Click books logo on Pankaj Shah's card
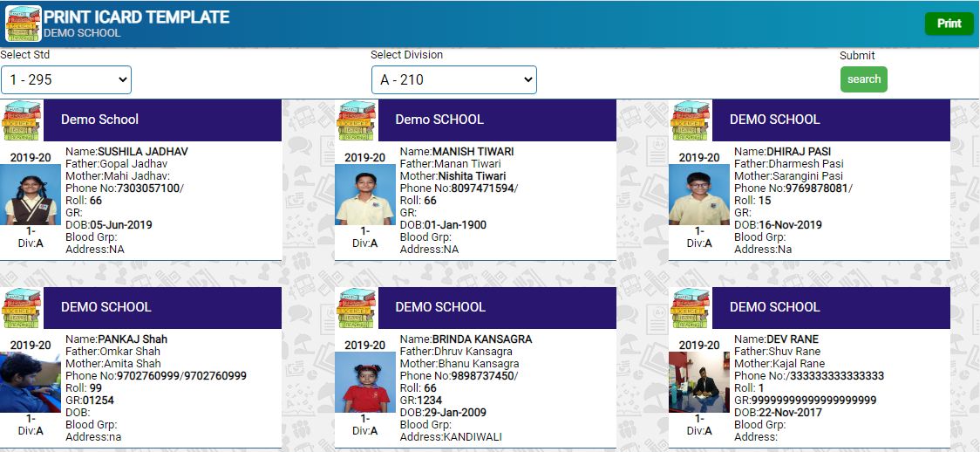The image size is (980, 452). (x=22, y=308)
